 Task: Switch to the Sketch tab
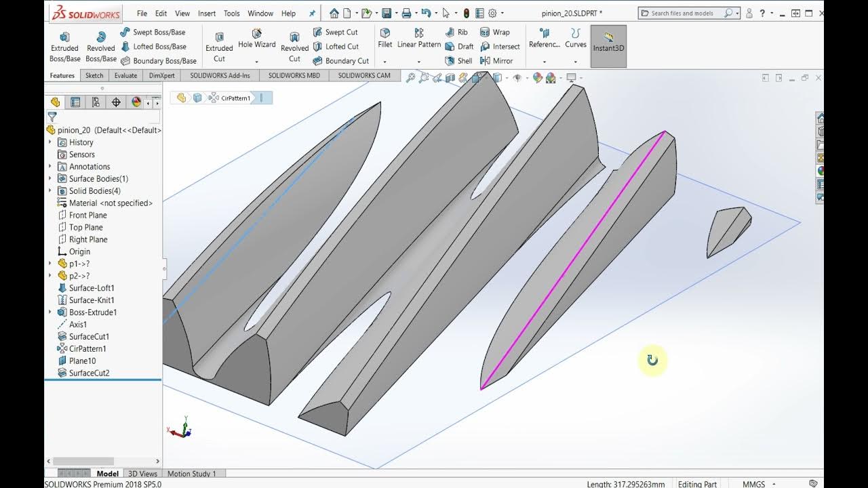(x=94, y=75)
